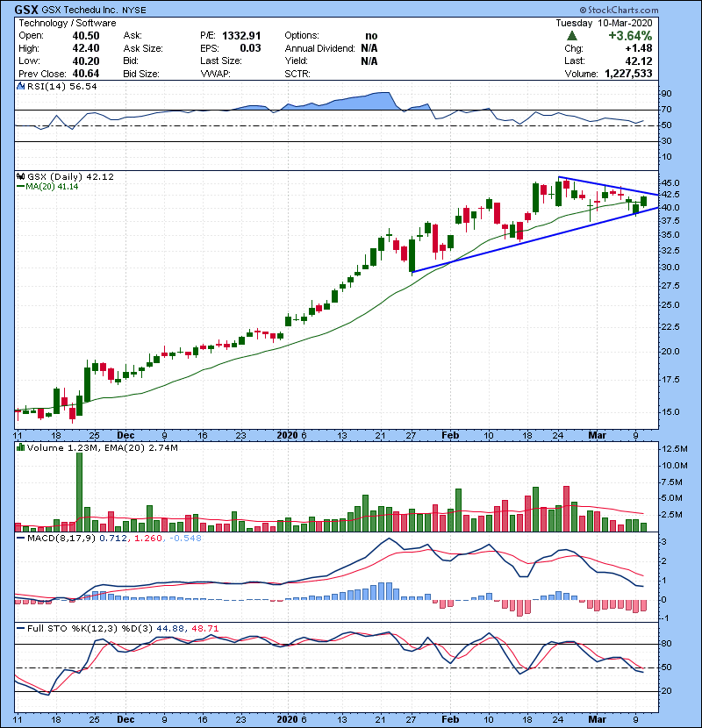This screenshot has width=702, height=728.
Task: Click the green up-arrow change indicator
Action: pyautogui.click(x=572, y=36)
